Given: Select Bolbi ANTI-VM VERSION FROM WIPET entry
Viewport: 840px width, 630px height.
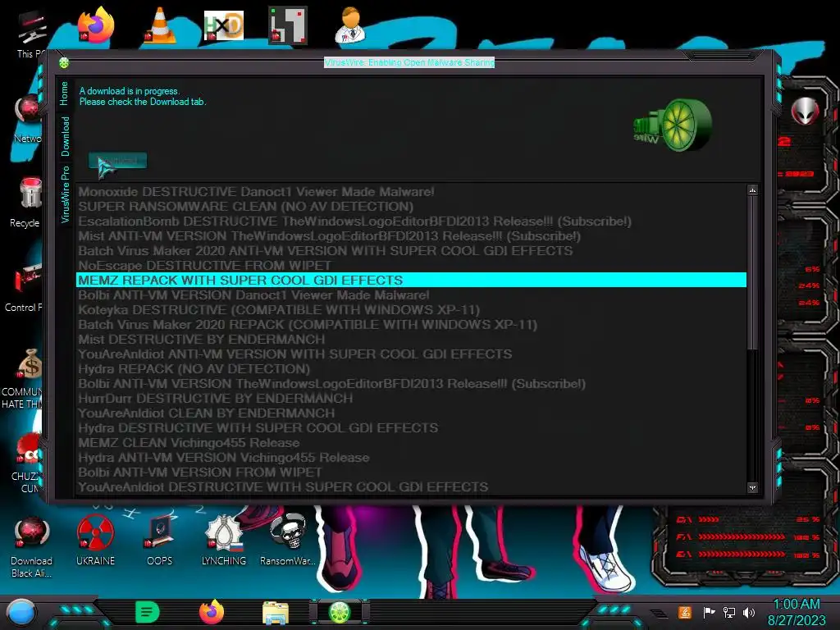Looking at the screenshot, I should [x=412, y=472].
